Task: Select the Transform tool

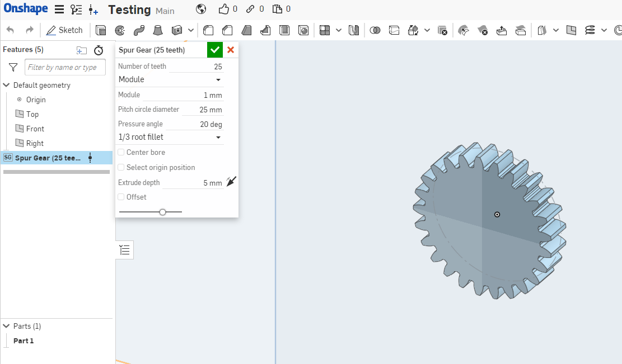Action: 413,30
